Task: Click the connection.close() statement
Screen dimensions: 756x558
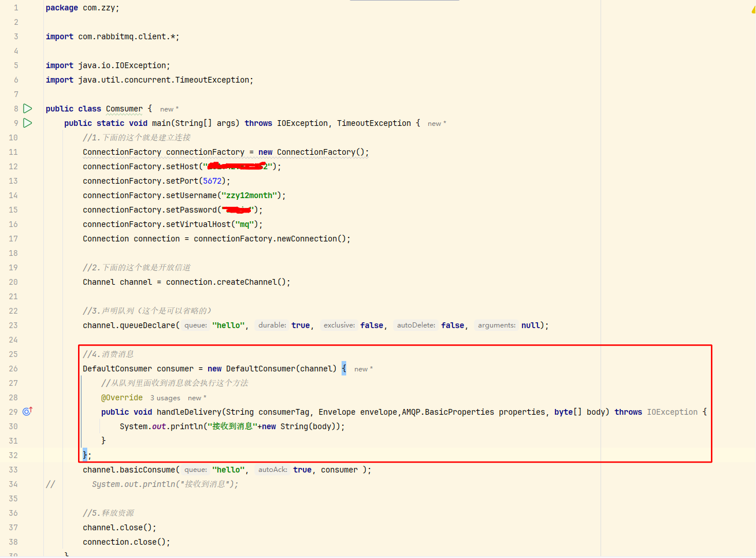Action: click(x=127, y=542)
